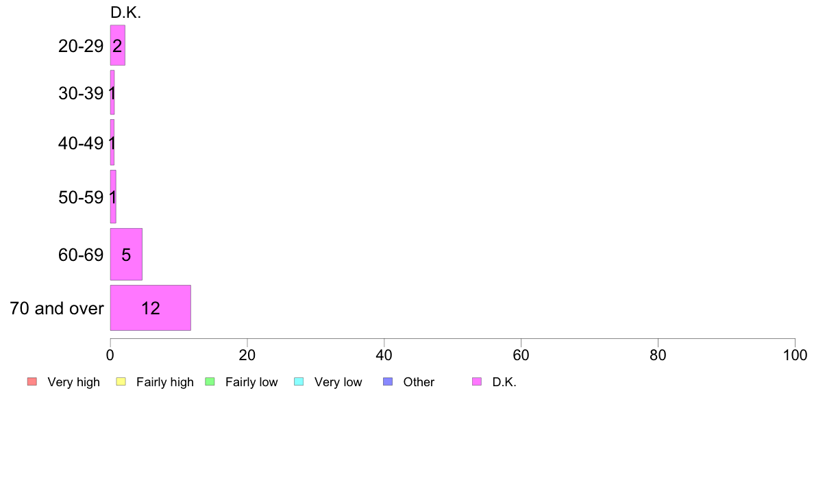The width and height of the screenshot is (814, 504).
Task: Select the 60-69 bar showing 5
Action: pyautogui.click(x=126, y=254)
